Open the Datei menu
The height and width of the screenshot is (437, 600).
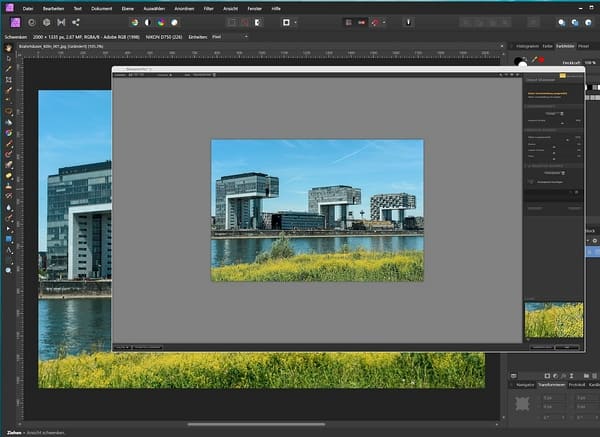click(x=28, y=8)
